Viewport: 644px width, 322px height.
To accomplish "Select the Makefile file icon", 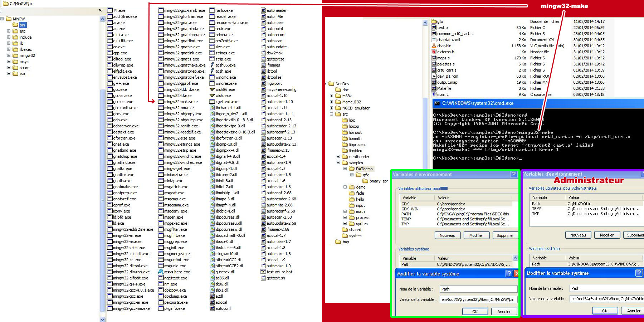I will coord(434,88).
